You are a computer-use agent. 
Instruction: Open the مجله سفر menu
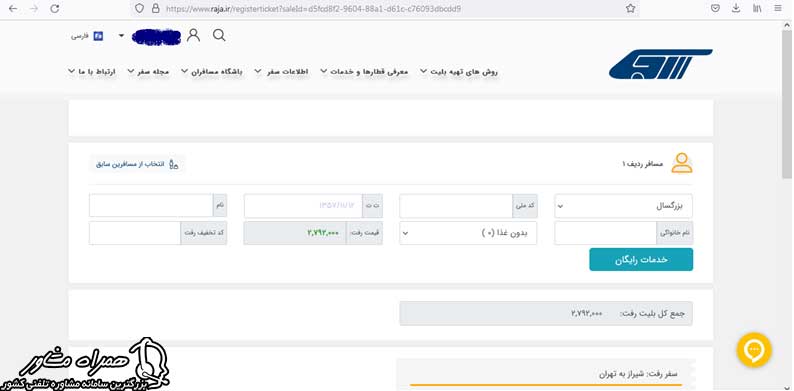point(148,72)
